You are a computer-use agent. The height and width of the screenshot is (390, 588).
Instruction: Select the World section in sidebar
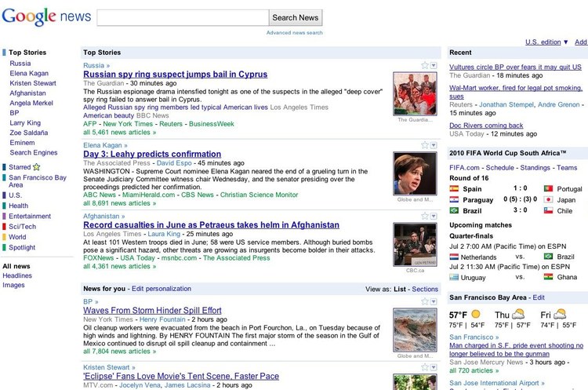click(x=17, y=237)
